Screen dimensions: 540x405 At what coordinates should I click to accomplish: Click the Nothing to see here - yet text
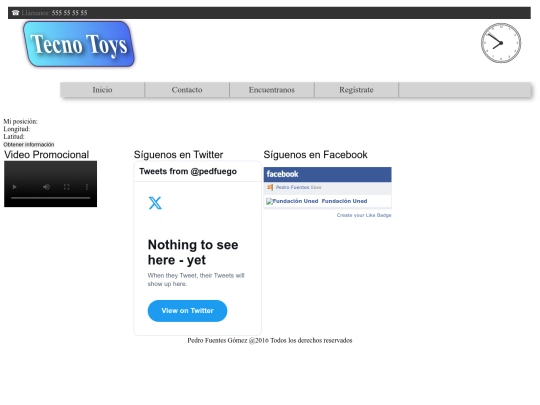pyautogui.click(x=193, y=252)
